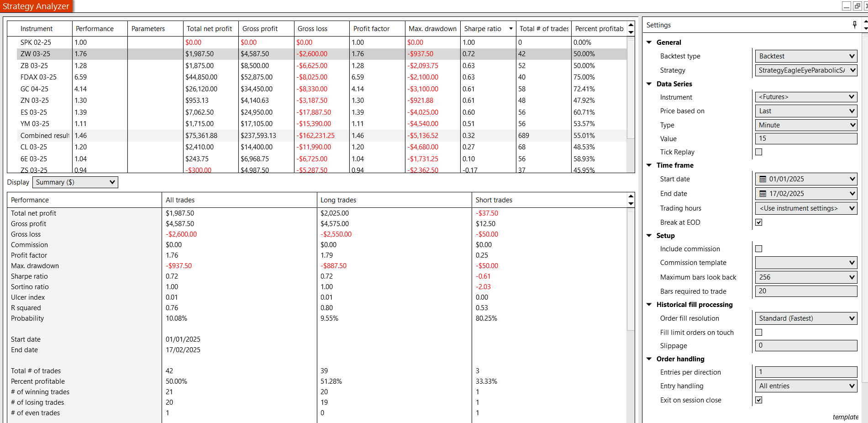The height and width of the screenshot is (423, 868).
Task: Click the template link at bottom right
Action: [x=845, y=417]
